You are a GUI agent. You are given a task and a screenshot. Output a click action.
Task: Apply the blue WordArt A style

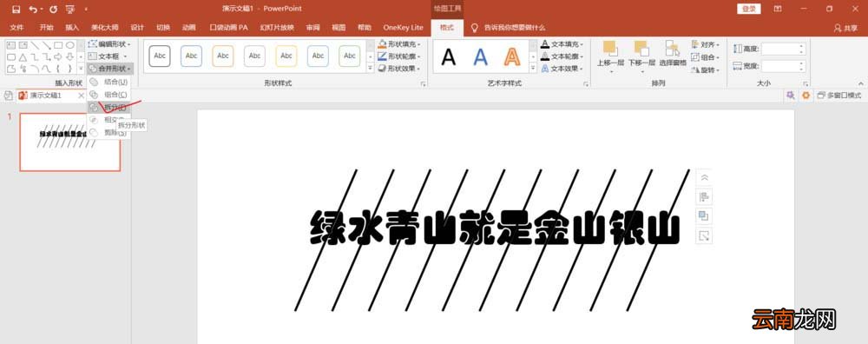[x=481, y=56]
